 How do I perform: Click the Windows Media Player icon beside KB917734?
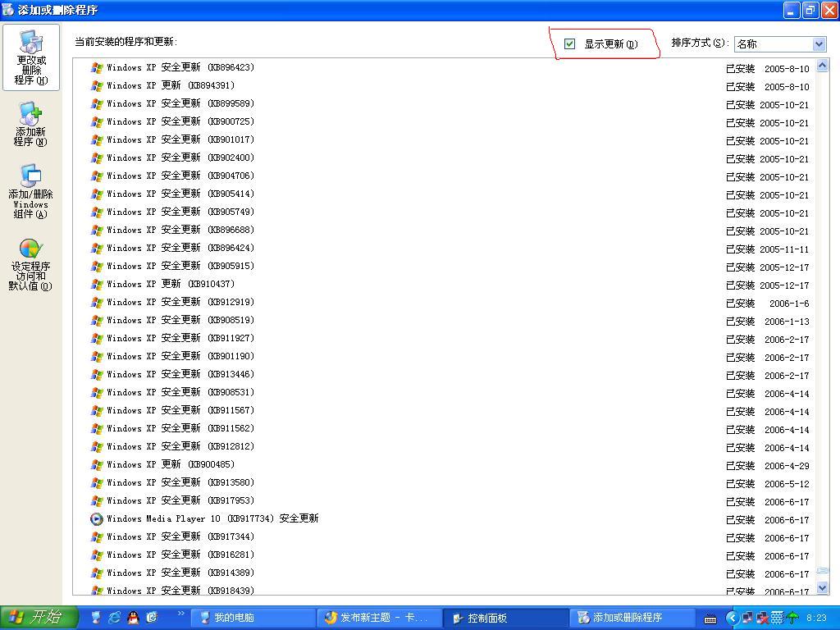pyautogui.click(x=97, y=519)
